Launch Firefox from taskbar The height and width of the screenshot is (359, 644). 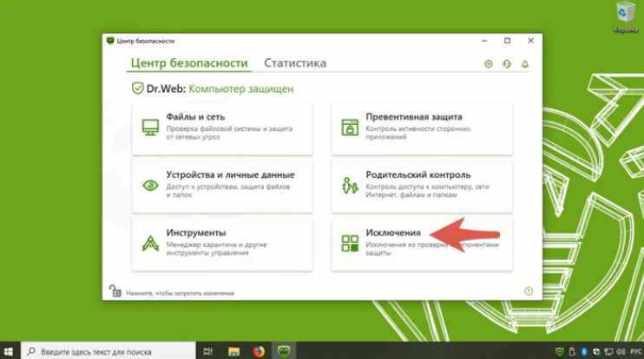(x=259, y=351)
